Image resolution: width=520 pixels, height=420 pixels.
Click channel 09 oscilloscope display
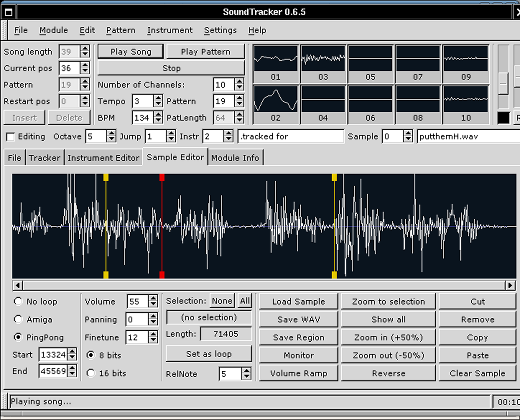tap(465, 58)
